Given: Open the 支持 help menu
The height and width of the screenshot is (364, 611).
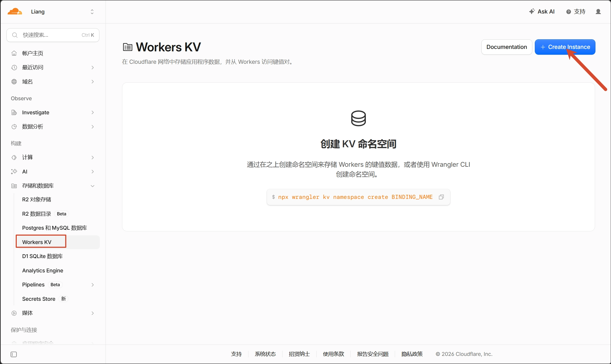Looking at the screenshot, I should click(x=576, y=12).
